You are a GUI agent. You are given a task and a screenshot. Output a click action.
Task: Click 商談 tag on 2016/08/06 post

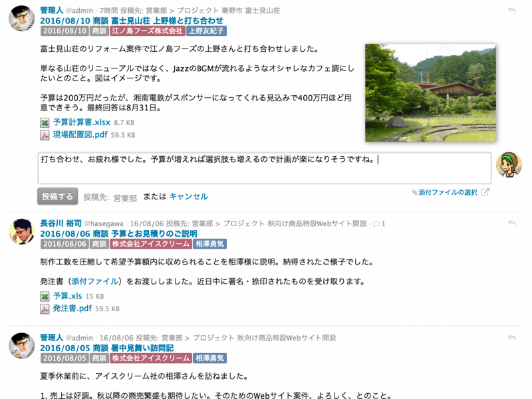(99, 244)
